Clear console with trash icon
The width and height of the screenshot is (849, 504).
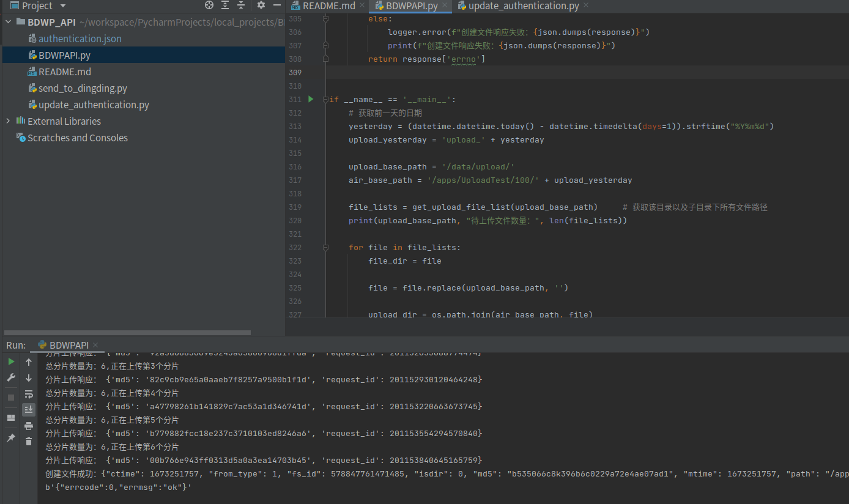click(29, 441)
